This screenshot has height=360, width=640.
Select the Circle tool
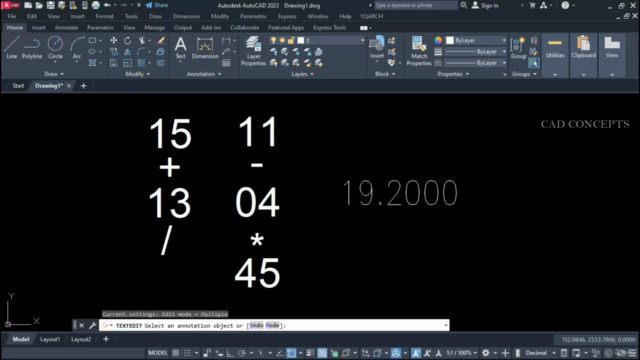coord(55,48)
